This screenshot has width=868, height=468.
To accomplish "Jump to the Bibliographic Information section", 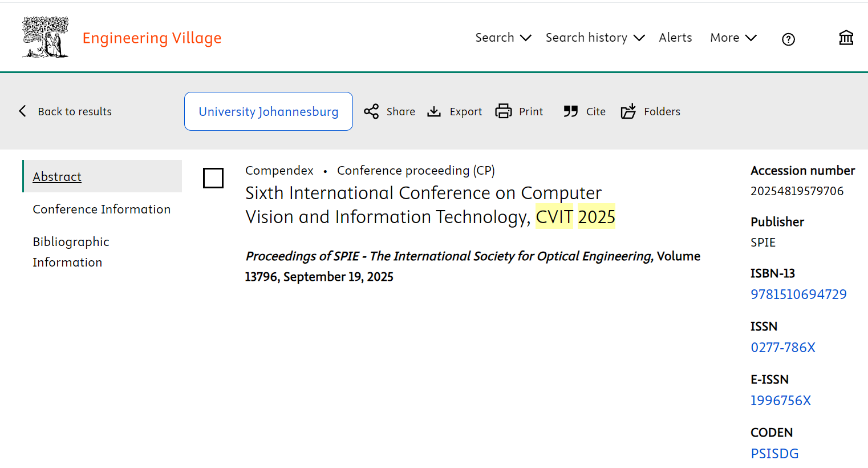I will [x=71, y=252].
